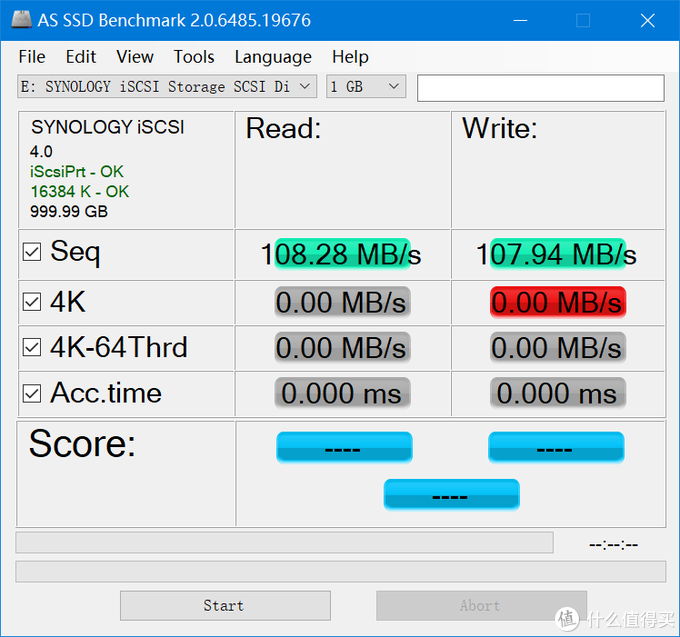The width and height of the screenshot is (680, 637).
Task: Click the Abort button
Action: pos(481,605)
